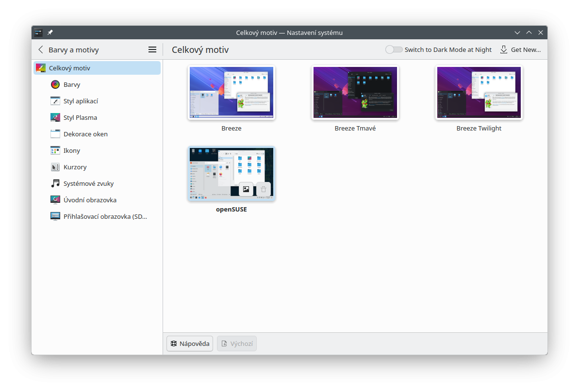Click the Nápověda help button

[190, 343]
